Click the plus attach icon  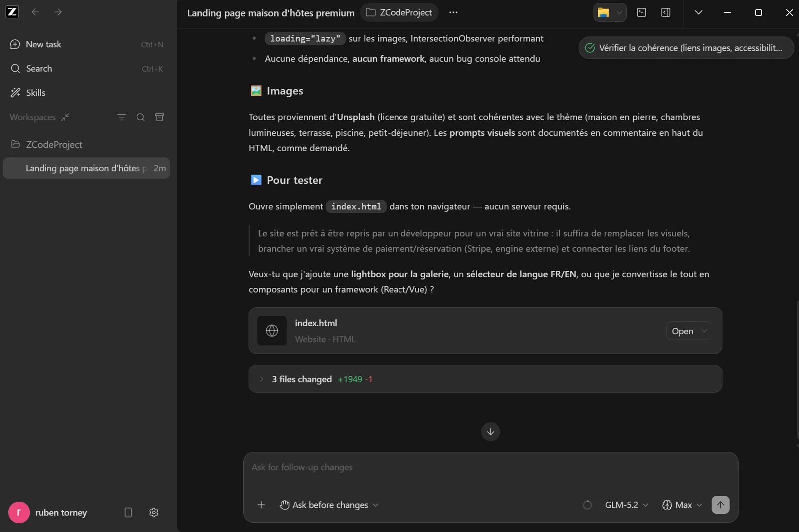point(261,505)
